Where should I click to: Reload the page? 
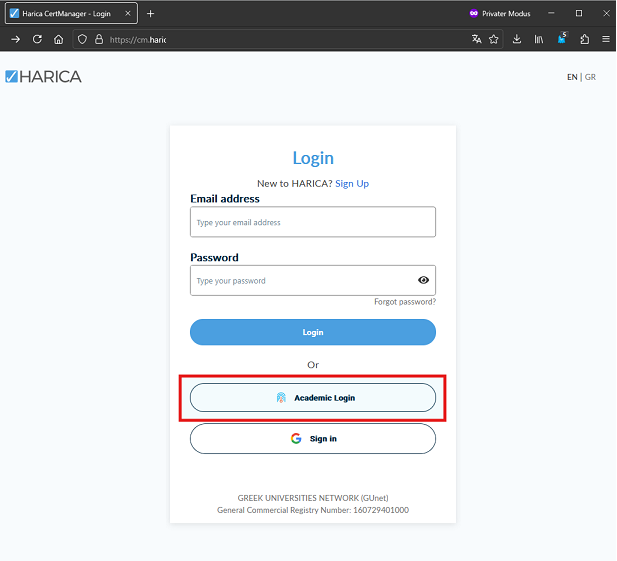[37, 39]
